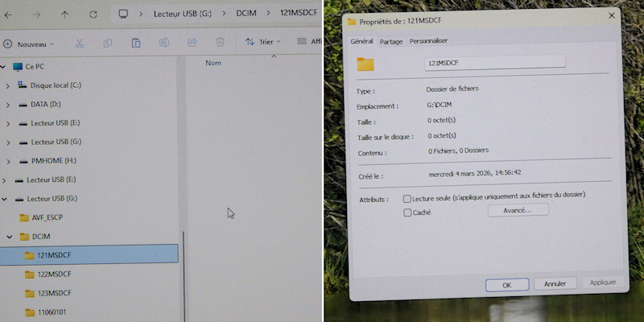The image size is (644, 322).
Task: Click the Share icon in toolbar
Action: click(192, 43)
